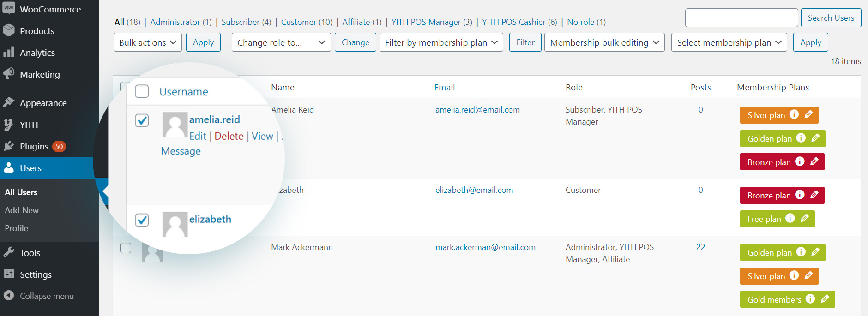Show info for Mark Ackermann's Silver plan
This screenshot has height=316, width=868.
(794, 275)
